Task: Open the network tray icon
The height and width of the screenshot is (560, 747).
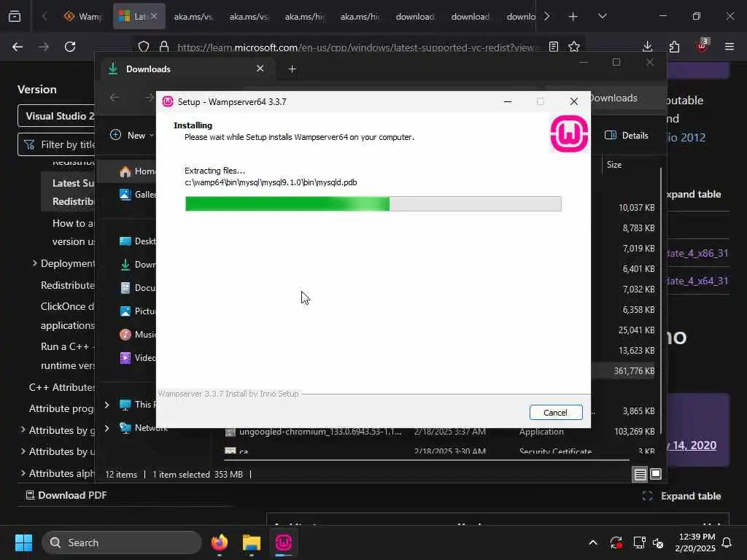Action: (x=638, y=542)
